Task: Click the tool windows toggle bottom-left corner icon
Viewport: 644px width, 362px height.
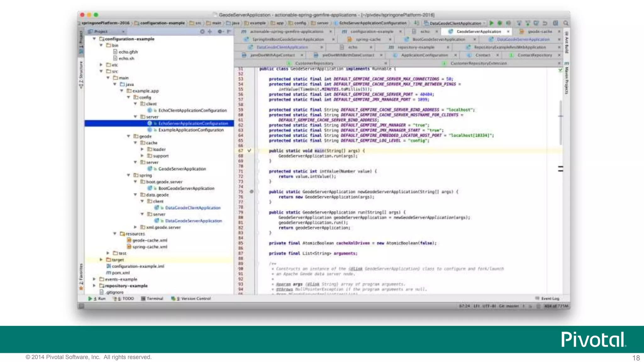Action: [81, 306]
